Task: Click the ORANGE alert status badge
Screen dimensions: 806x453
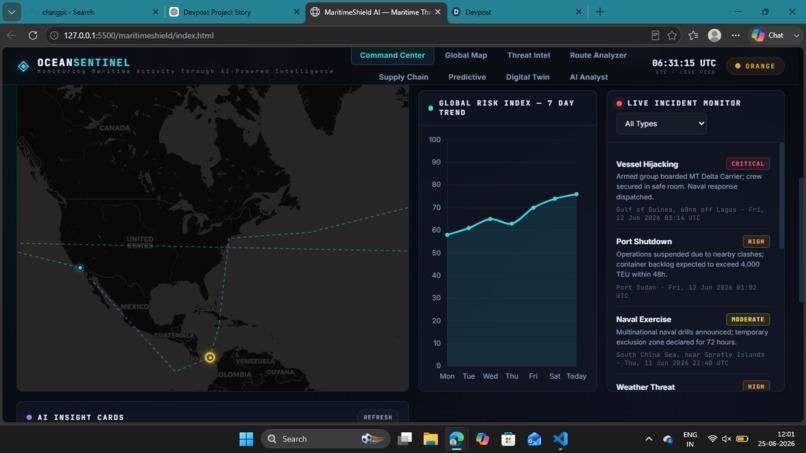Action: pyautogui.click(x=755, y=66)
